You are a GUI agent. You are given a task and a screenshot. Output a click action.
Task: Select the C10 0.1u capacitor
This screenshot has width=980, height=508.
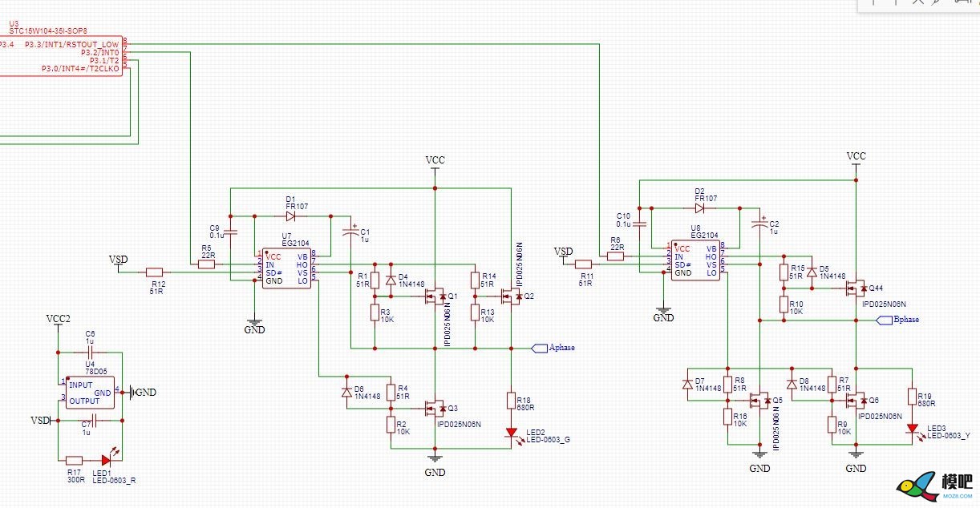point(639,224)
